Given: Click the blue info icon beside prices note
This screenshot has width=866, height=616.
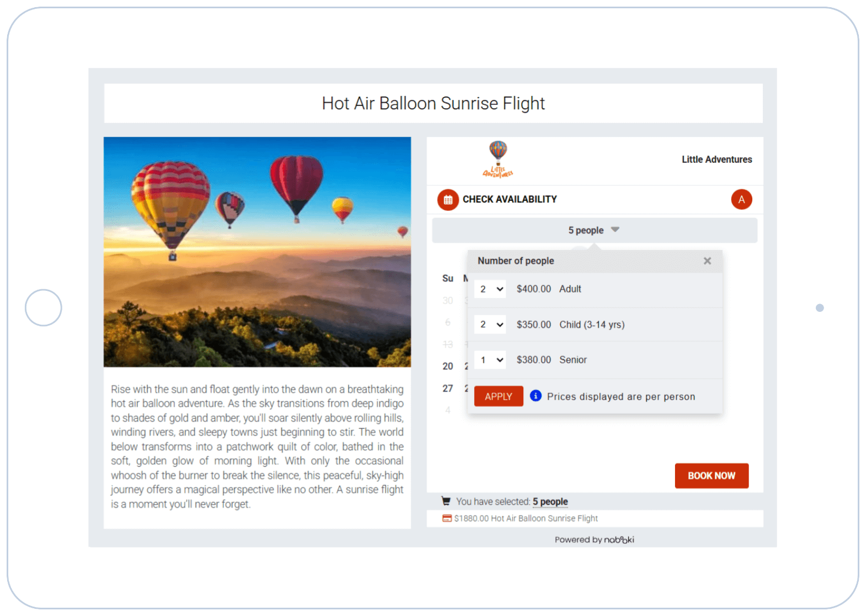Looking at the screenshot, I should (535, 396).
